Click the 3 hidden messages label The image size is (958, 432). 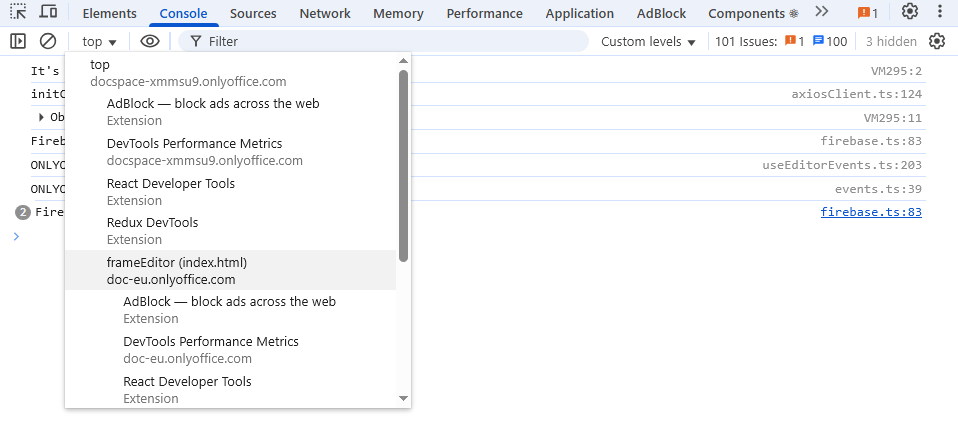pos(891,42)
